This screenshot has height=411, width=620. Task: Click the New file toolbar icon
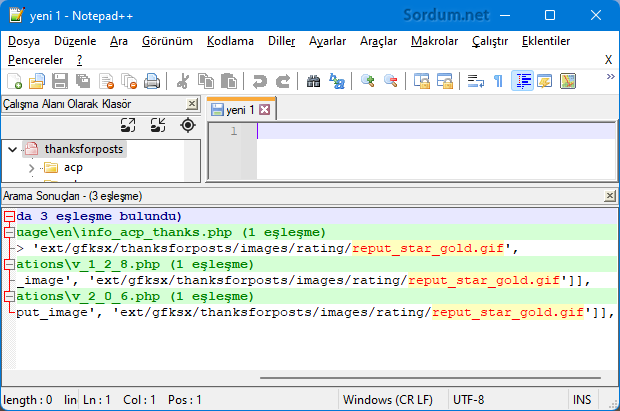tap(15, 81)
